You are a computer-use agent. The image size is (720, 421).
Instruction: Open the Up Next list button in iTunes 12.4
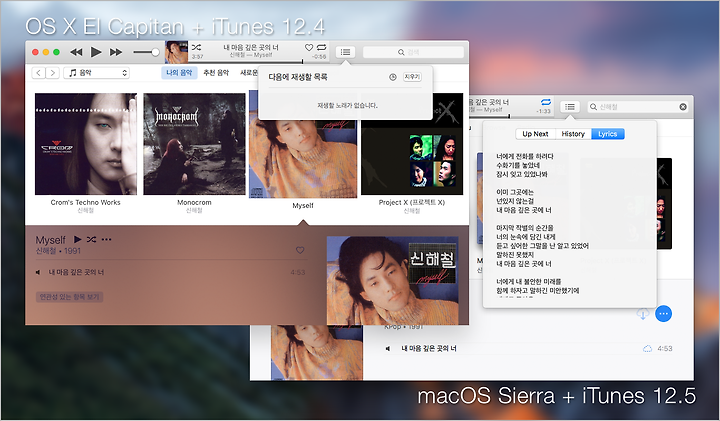pos(345,52)
